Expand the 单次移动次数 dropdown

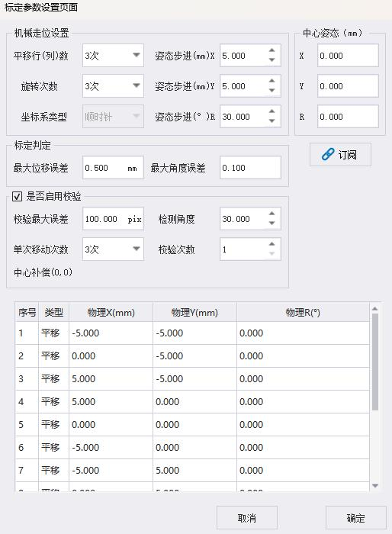coord(113,249)
